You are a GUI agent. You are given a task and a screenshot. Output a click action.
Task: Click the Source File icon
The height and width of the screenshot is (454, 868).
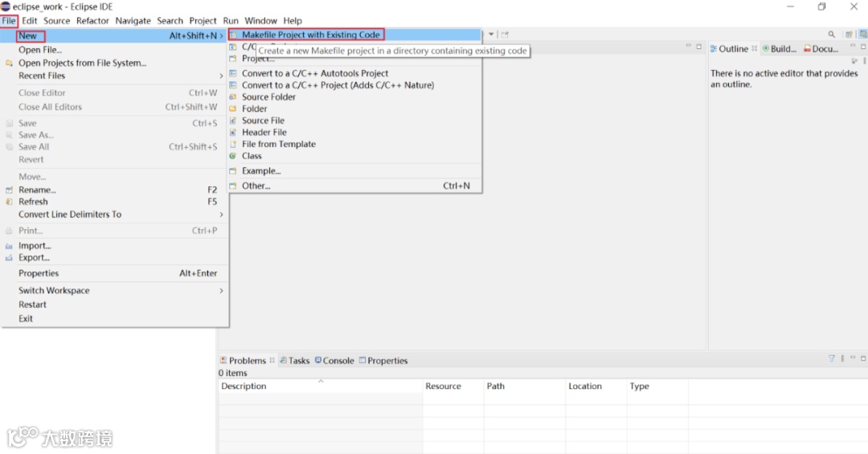pyautogui.click(x=233, y=121)
